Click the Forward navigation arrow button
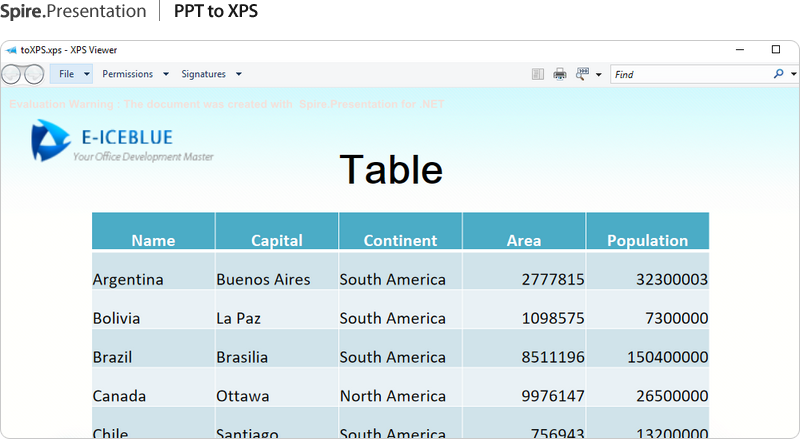Image resolution: width=800 pixels, height=440 pixels. click(x=33, y=74)
